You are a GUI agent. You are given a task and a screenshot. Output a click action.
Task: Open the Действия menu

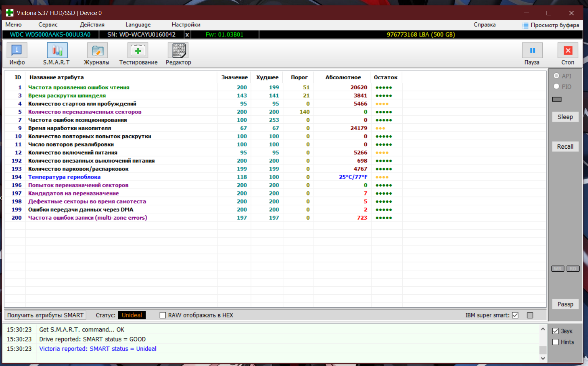[92, 25]
